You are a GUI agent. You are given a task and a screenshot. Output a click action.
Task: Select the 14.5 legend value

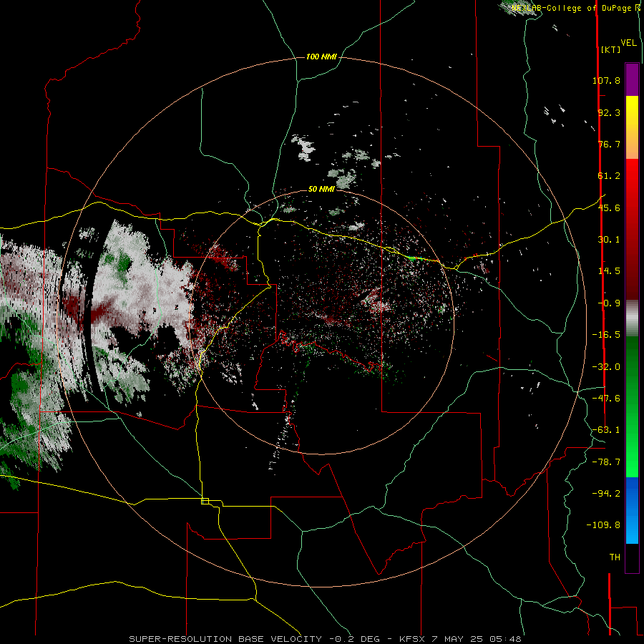click(x=609, y=271)
